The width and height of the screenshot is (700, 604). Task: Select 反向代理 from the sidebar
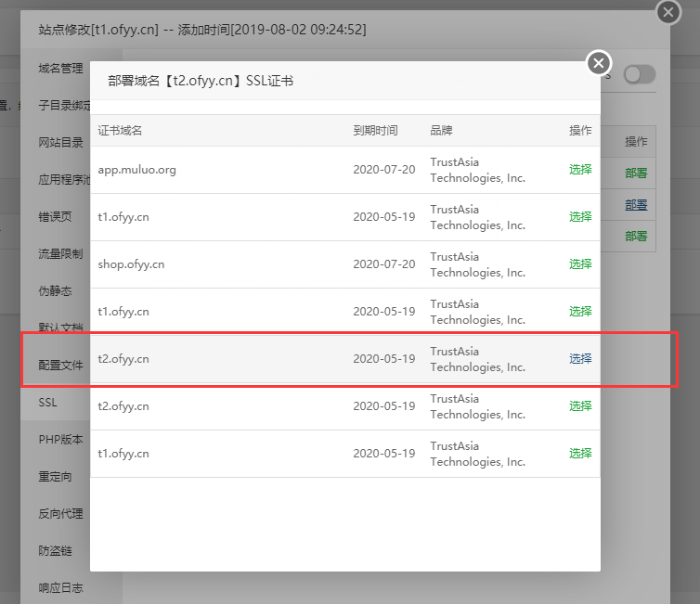(x=60, y=514)
